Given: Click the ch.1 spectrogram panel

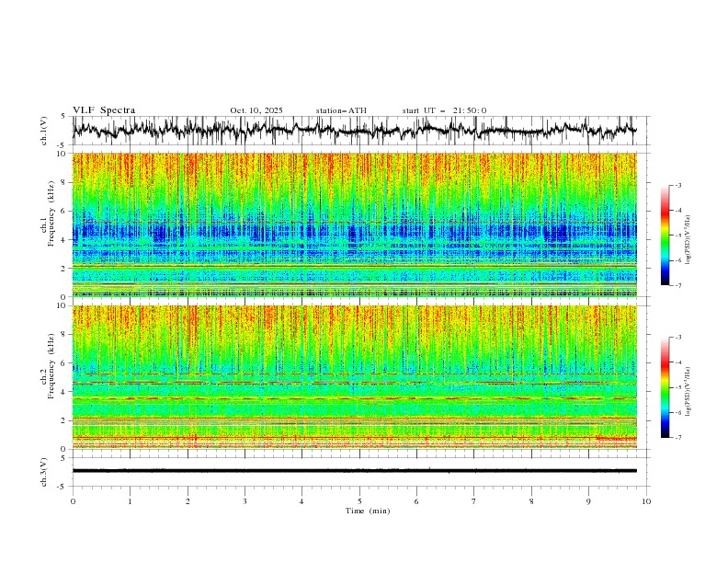Looking at the screenshot, I should point(354,224).
